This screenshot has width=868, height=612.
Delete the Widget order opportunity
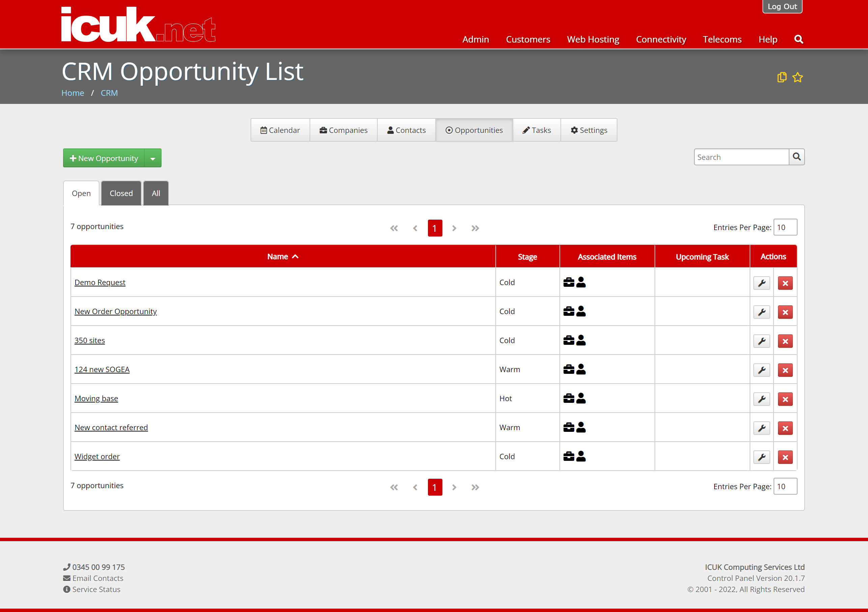pyautogui.click(x=785, y=457)
